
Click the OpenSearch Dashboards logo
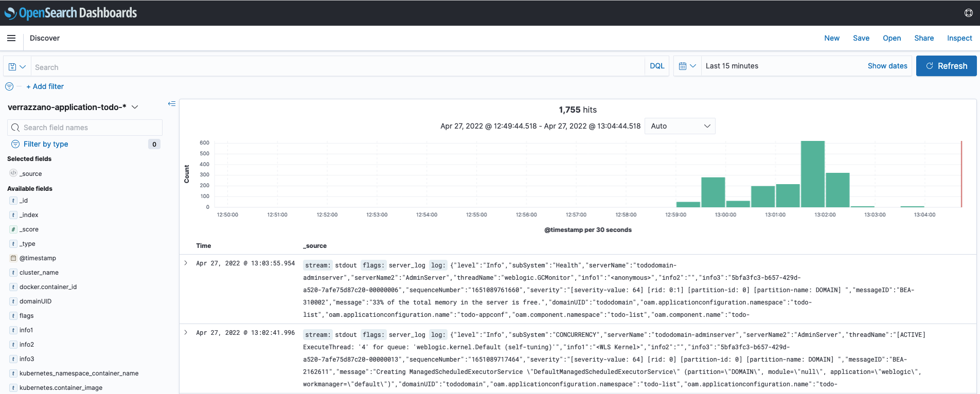tap(70, 13)
